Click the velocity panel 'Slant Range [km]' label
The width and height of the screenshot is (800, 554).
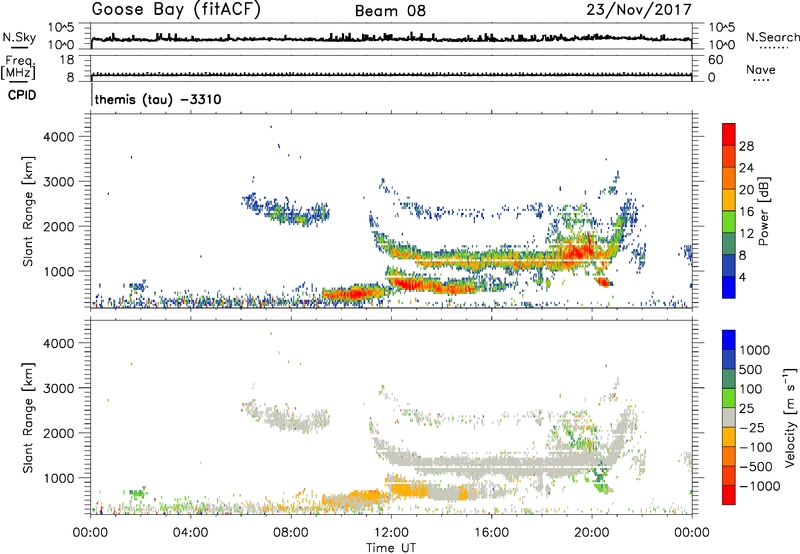[28, 418]
